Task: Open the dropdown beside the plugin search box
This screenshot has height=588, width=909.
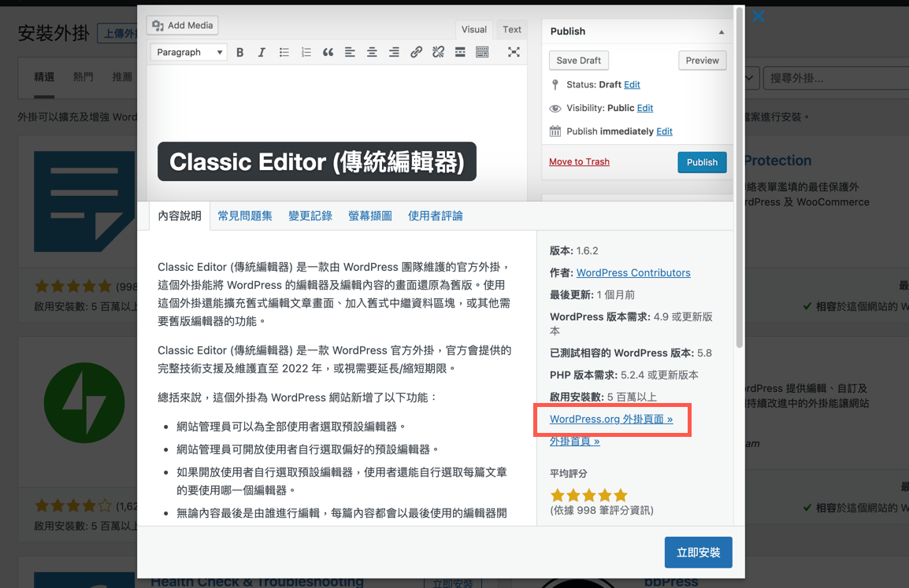Action: click(750, 78)
